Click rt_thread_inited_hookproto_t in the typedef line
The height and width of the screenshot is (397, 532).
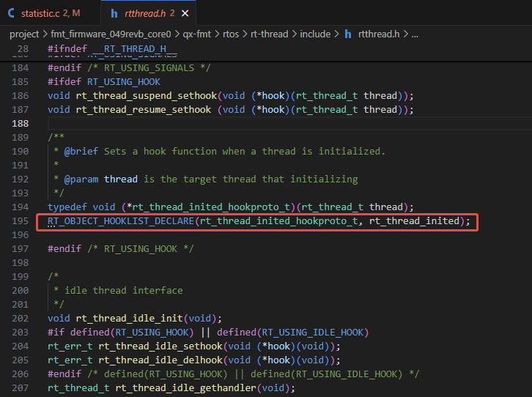[211, 207]
